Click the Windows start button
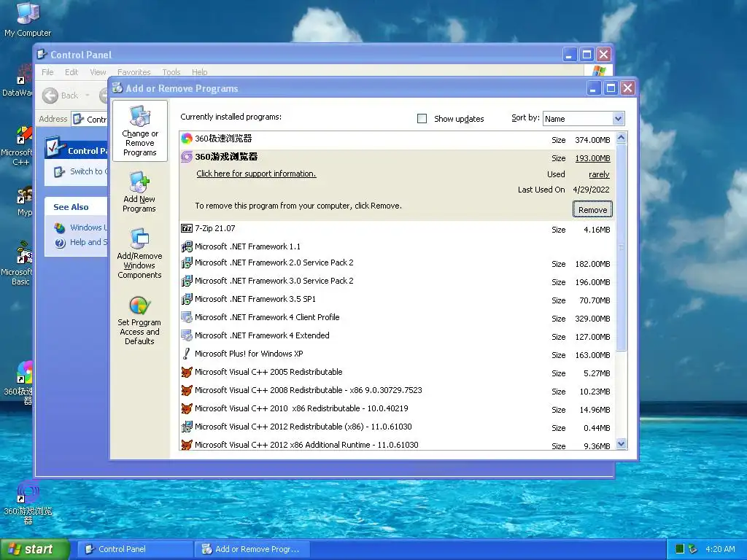Viewport: 747px width, 560px height. (34, 550)
